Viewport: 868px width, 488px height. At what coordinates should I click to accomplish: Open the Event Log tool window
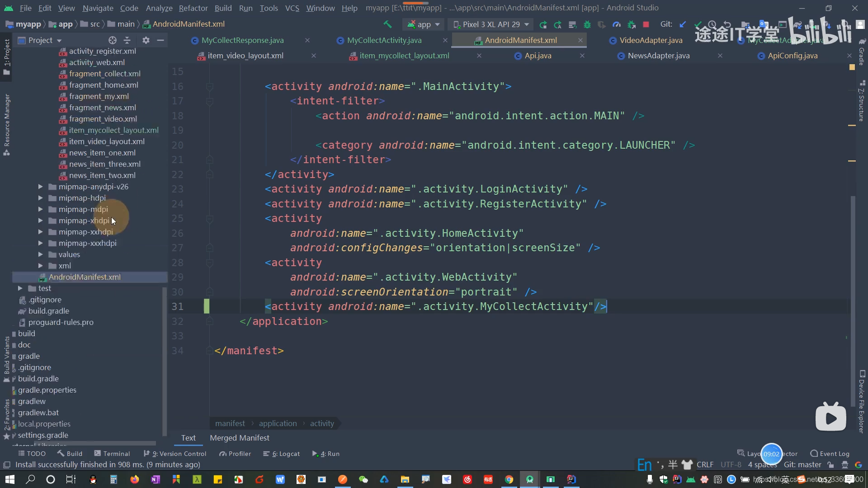tap(830, 454)
